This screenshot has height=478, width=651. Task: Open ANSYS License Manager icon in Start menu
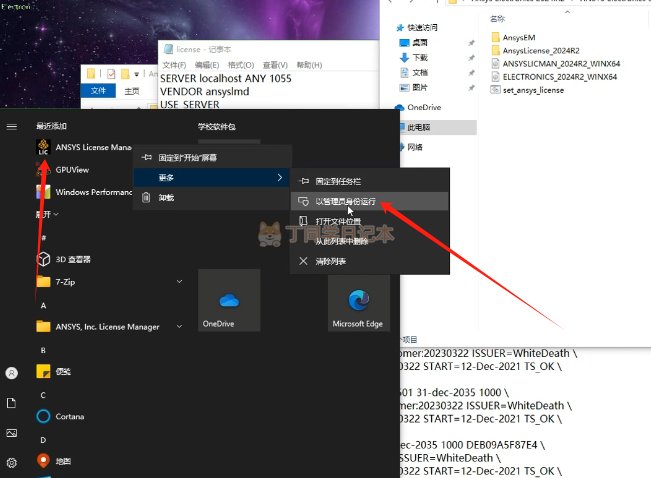[43, 147]
